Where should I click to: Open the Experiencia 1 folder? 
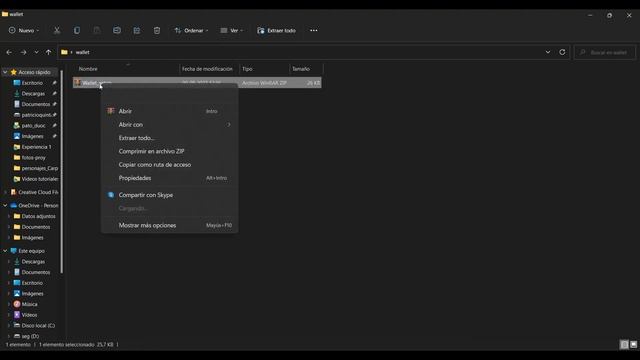click(36, 147)
